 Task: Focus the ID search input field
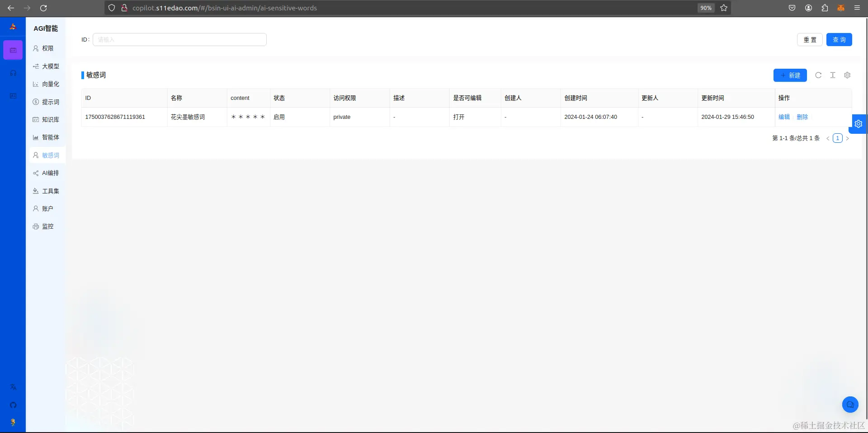[179, 40]
